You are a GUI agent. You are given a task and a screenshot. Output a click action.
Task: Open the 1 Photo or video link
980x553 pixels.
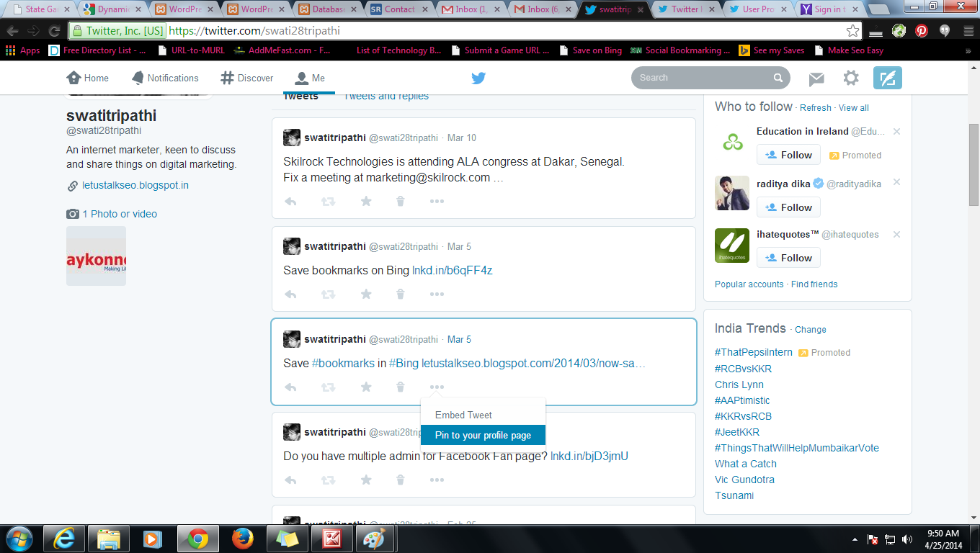click(120, 214)
